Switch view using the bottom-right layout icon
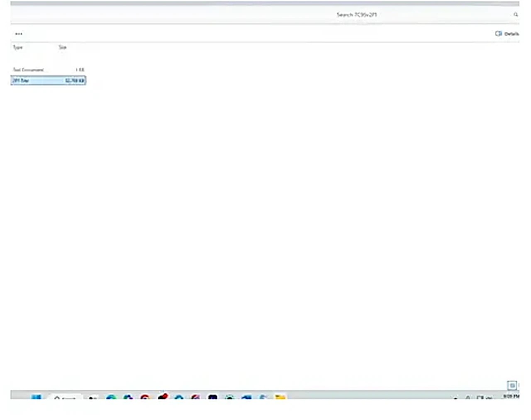Image resolution: width=531 pixels, height=420 pixels. click(x=512, y=385)
